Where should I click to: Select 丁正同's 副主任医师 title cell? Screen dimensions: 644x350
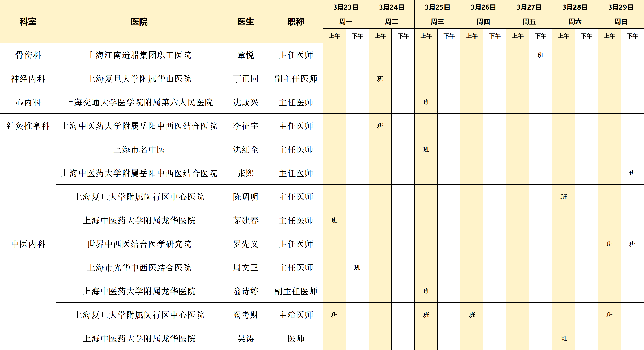(296, 78)
